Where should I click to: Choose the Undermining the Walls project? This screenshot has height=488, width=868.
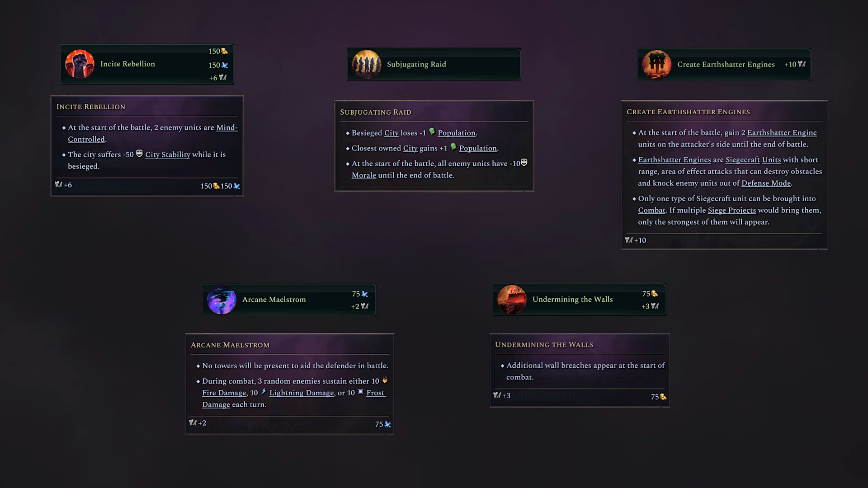580,300
